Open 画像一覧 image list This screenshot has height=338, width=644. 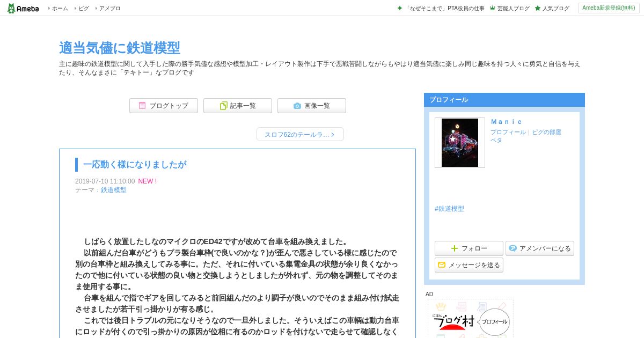[x=312, y=106]
